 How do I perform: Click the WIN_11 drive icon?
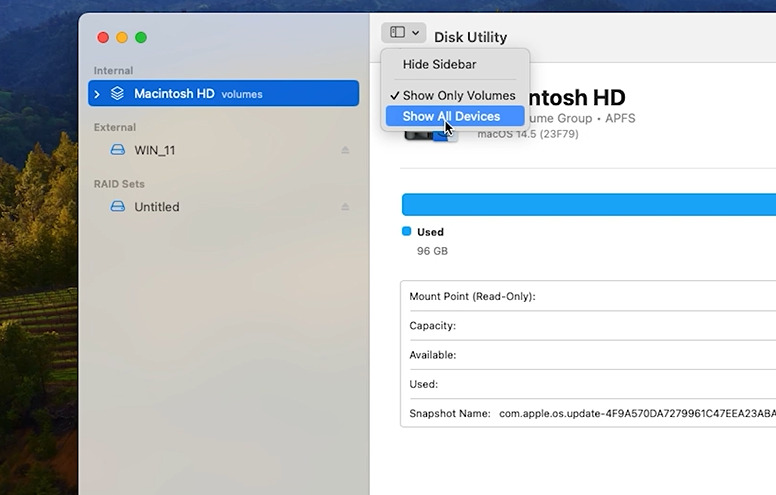pyautogui.click(x=117, y=149)
